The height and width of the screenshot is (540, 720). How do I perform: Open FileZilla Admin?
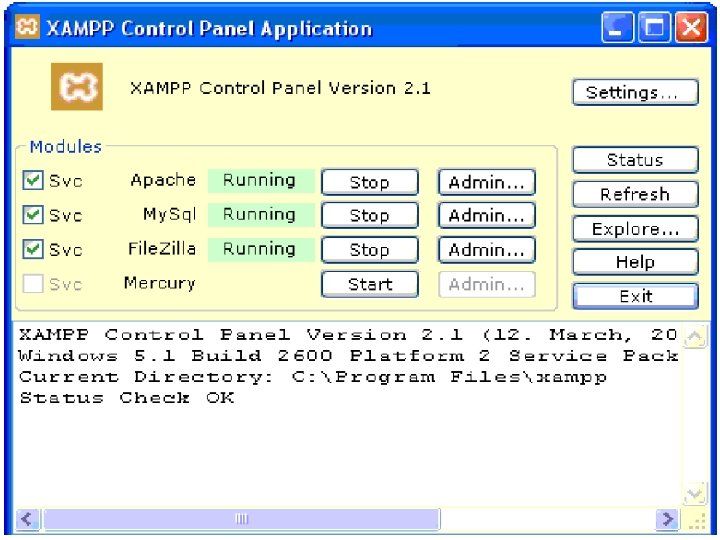coord(487,249)
